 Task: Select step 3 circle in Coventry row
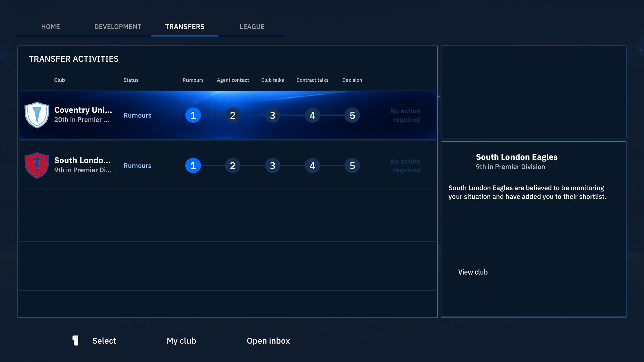[273, 115]
